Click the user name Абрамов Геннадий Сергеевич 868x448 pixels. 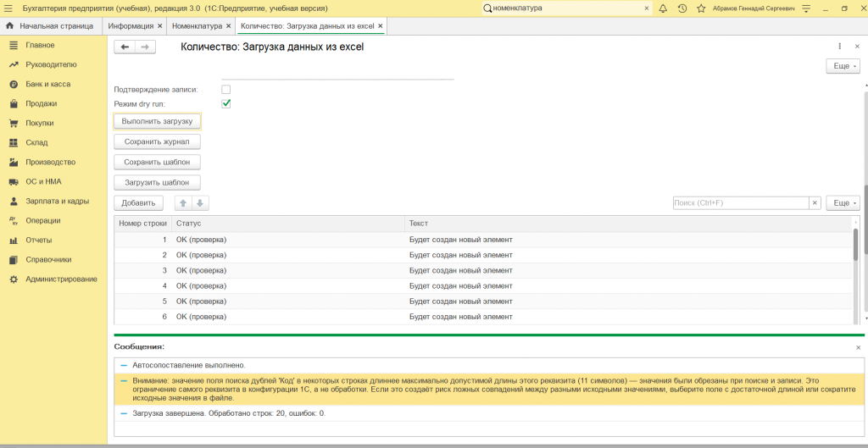tap(753, 8)
